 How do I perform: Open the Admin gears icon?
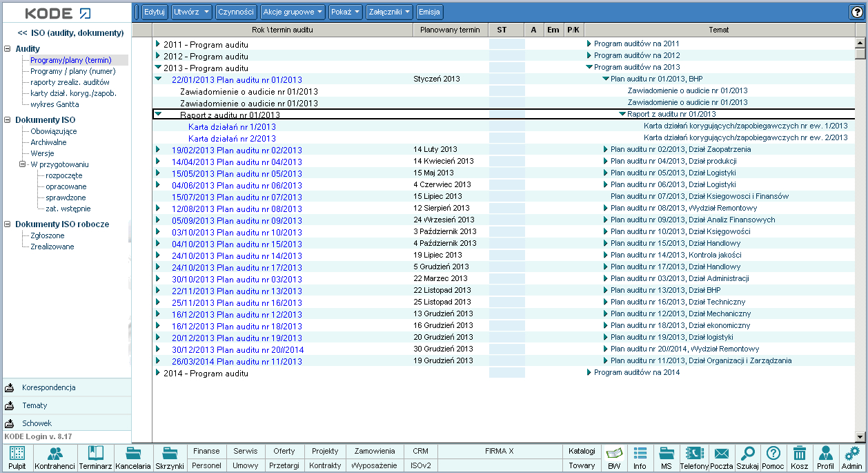(x=852, y=458)
